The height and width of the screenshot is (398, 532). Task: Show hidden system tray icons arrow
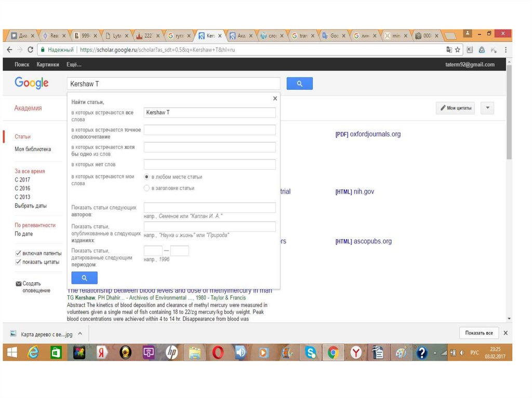(435, 353)
